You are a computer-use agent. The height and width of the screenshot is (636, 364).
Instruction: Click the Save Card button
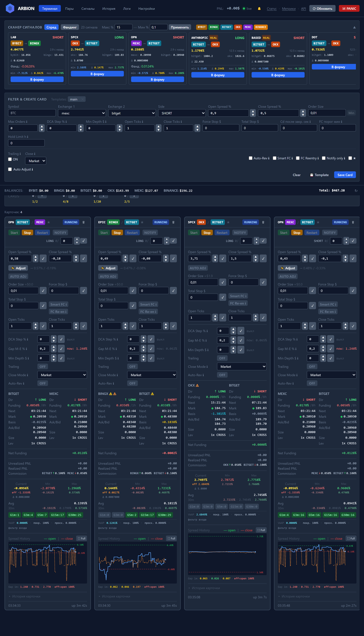345,175
